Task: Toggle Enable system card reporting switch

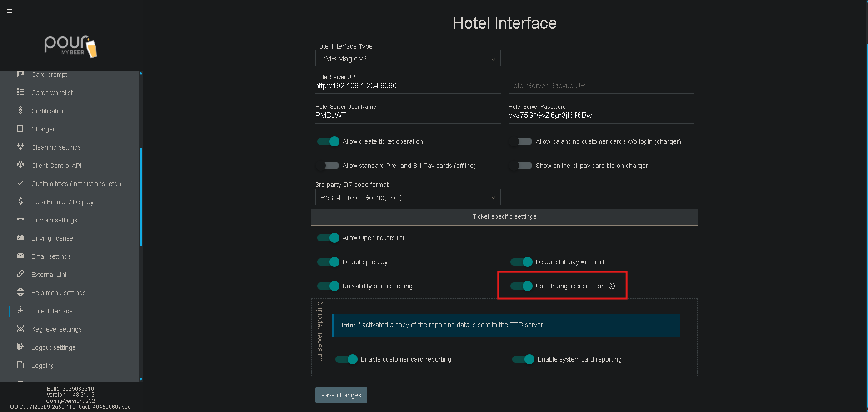Action: (523, 359)
